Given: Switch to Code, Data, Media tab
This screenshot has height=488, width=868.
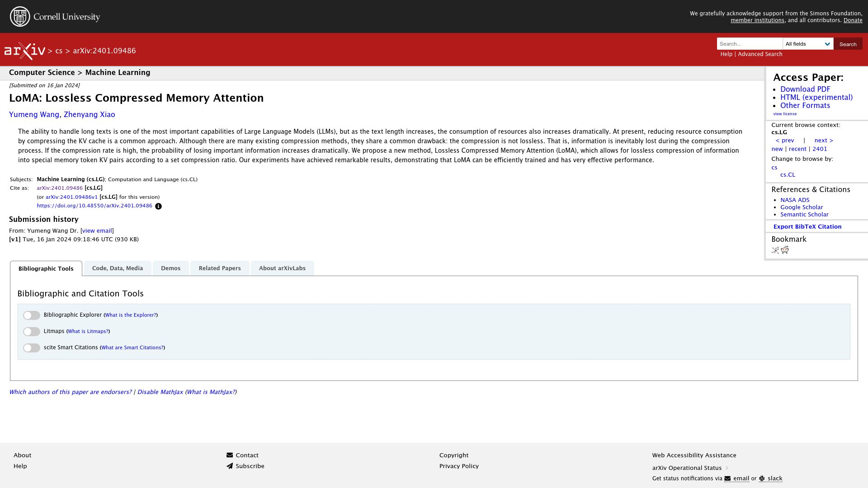Looking at the screenshot, I should pyautogui.click(x=118, y=268).
